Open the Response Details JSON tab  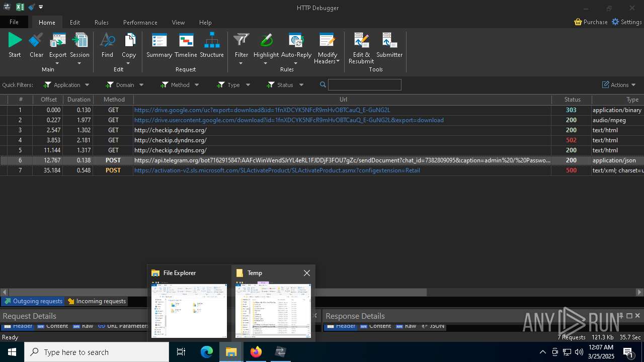(x=433, y=326)
